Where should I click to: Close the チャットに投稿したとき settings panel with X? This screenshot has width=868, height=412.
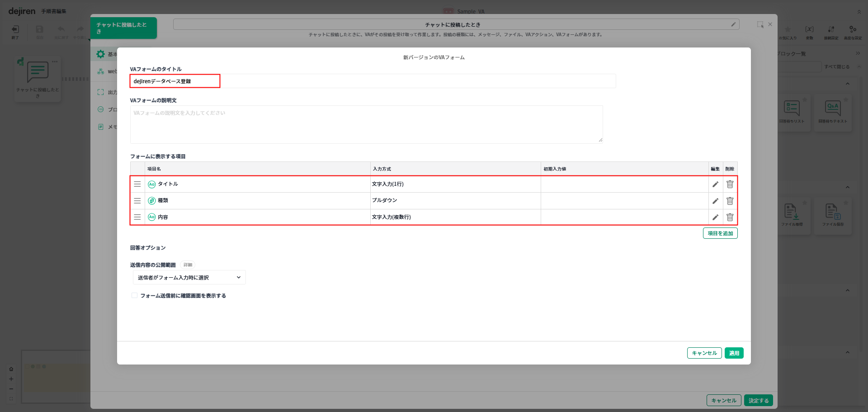point(770,24)
